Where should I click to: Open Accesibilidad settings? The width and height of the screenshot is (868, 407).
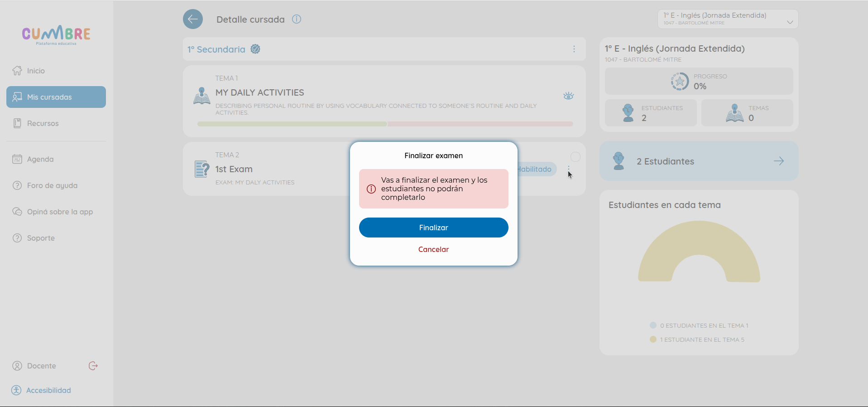coord(48,390)
